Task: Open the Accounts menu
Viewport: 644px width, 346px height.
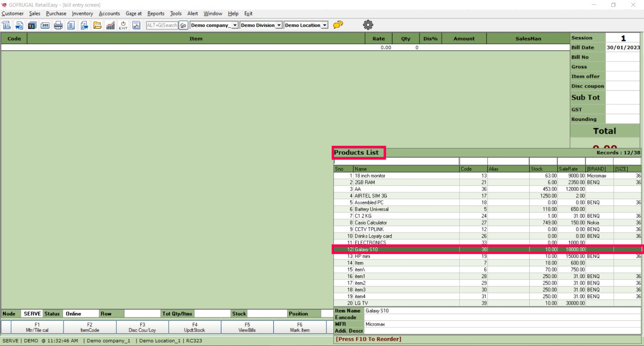Action: 109,14
